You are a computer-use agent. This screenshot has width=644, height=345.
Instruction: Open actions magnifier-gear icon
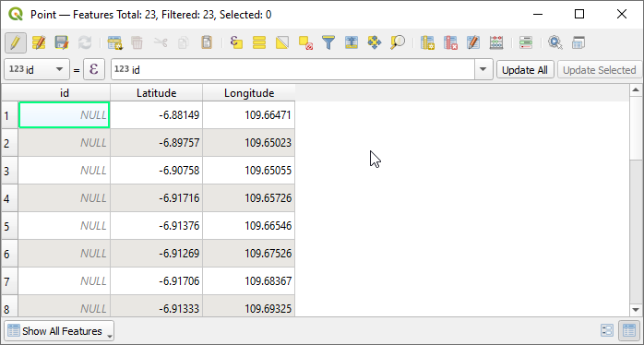(x=555, y=42)
